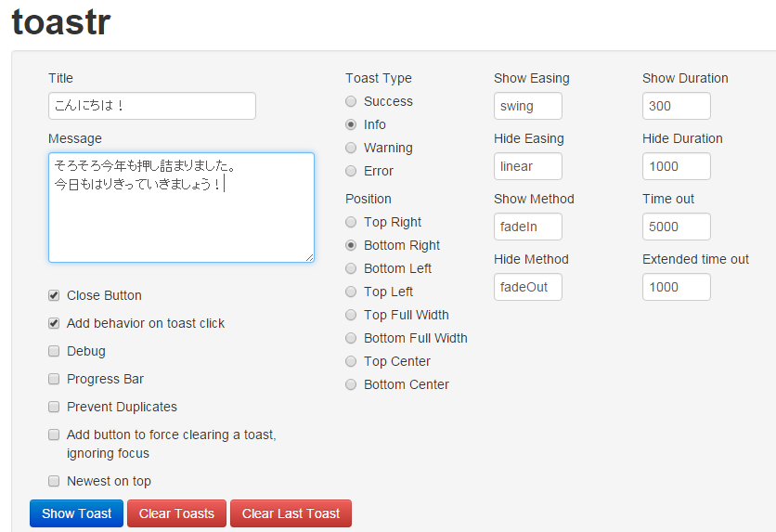
Task: Click inside the Message textarea
Action: tap(181, 207)
